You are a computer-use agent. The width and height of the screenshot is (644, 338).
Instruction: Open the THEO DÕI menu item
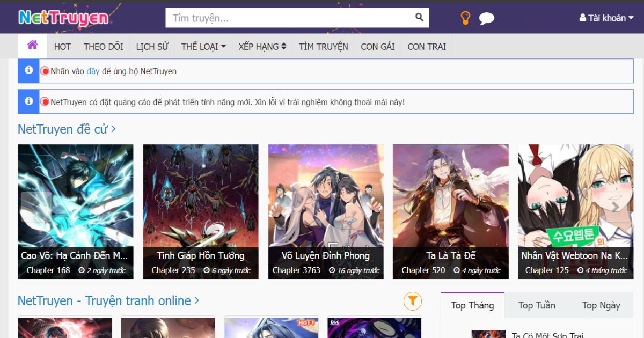[x=104, y=47]
